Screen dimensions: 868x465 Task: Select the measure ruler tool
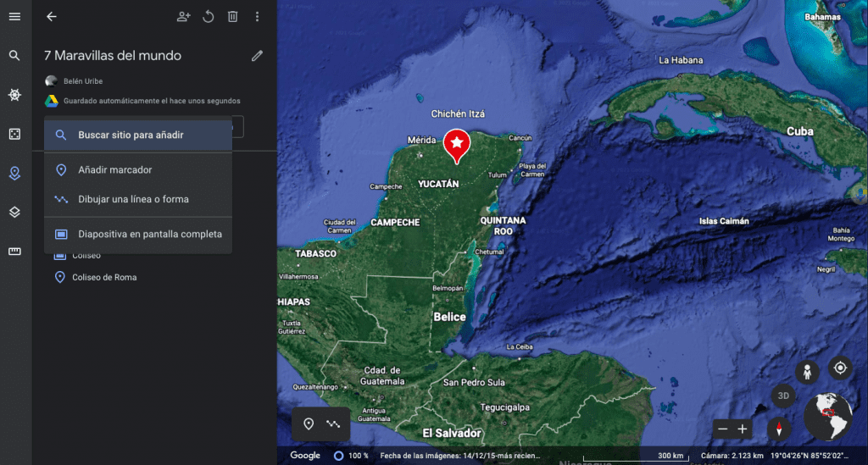pos(14,252)
